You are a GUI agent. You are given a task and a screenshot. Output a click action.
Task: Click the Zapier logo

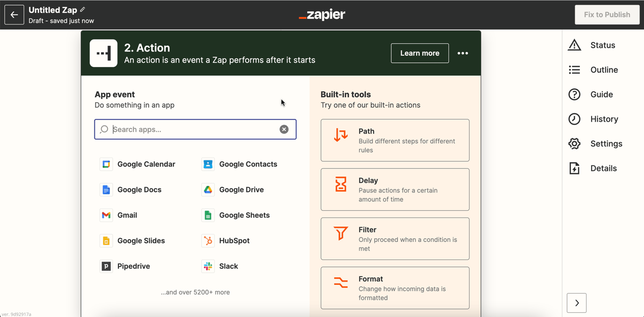click(322, 15)
